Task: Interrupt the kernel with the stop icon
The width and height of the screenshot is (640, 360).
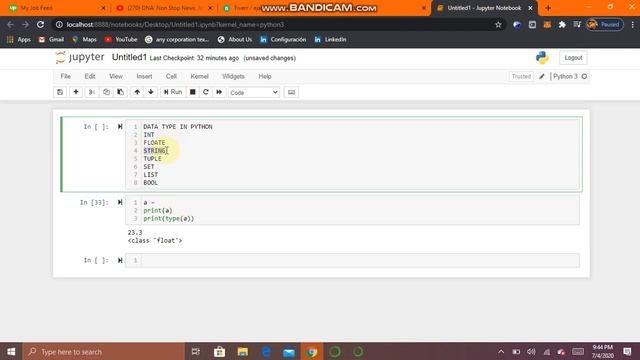Action: [193, 92]
